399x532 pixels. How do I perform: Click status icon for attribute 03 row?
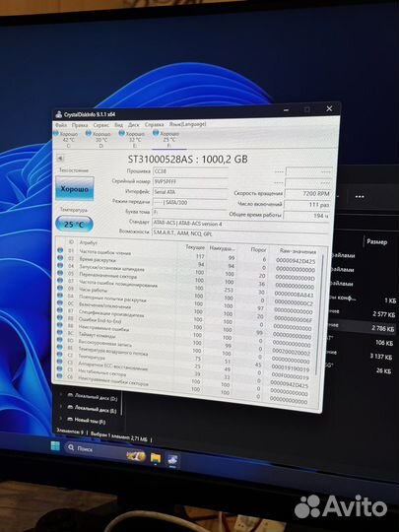[x=60, y=257]
